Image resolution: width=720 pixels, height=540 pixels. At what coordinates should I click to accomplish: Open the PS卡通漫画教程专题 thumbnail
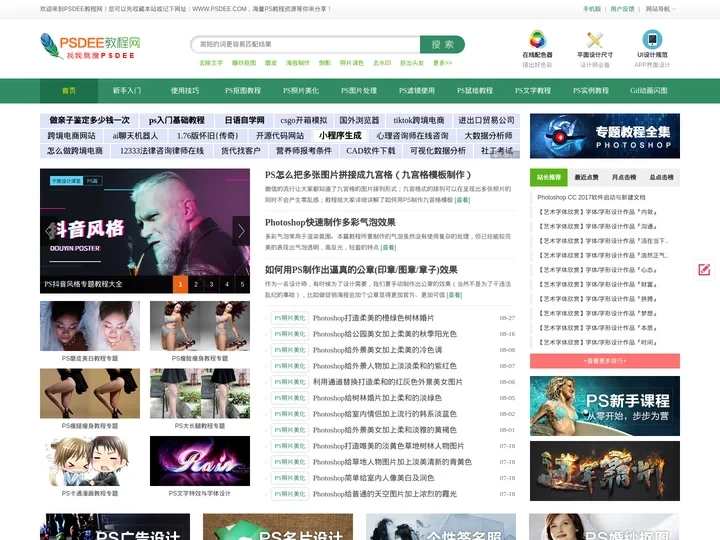click(90, 461)
